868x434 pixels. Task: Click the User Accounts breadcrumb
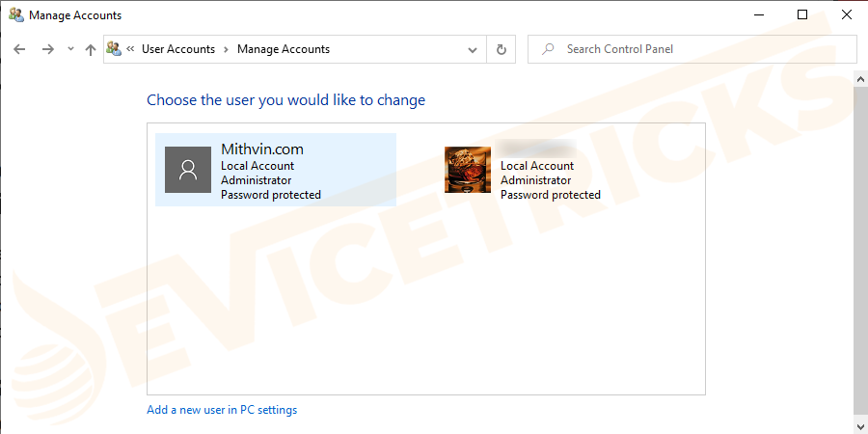[x=178, y=49]
